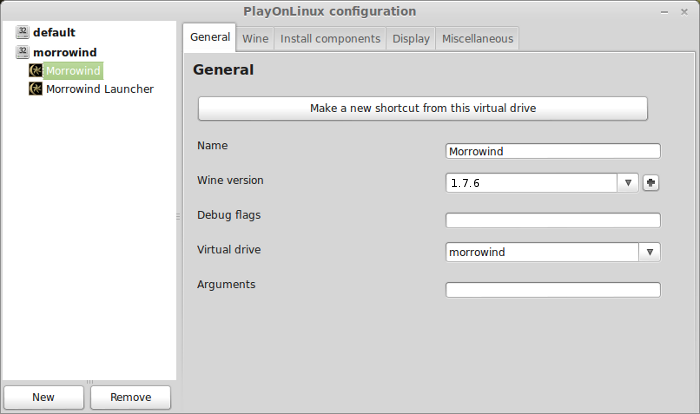Click the Debug flags label

[229, 215]
